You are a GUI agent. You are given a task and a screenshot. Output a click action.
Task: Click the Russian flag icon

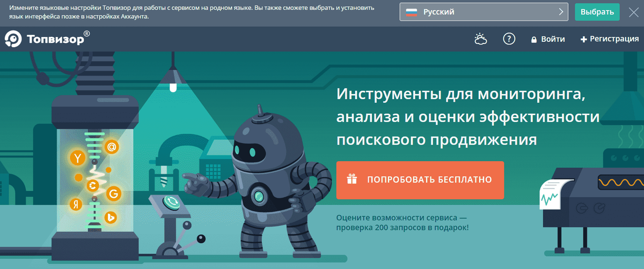(412, 12)
